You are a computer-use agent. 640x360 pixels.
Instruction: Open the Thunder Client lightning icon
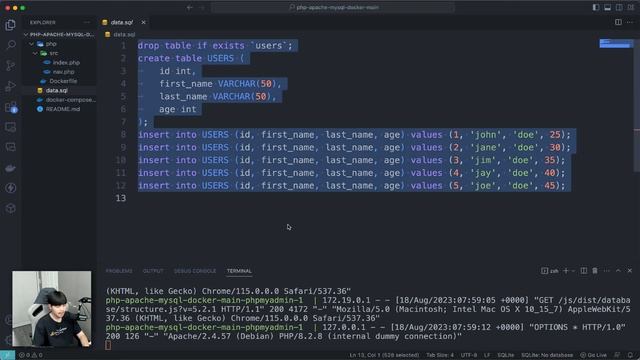(x=11, y=188)
